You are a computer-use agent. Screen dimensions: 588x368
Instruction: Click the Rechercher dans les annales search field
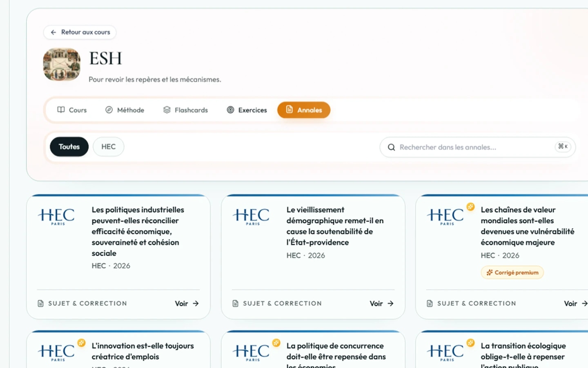(477, 147)
